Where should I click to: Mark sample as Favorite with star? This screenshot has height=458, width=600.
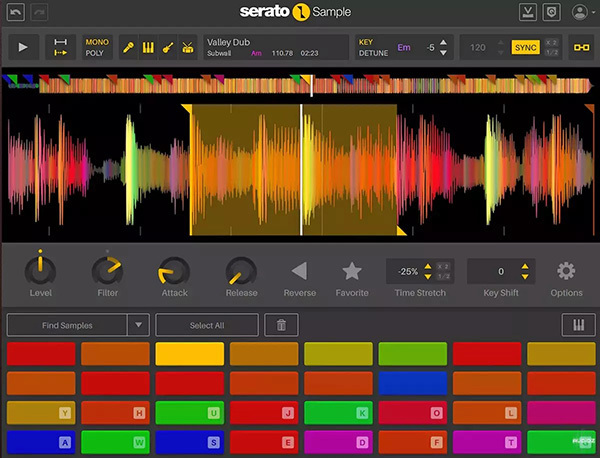[x=352, y=271]
